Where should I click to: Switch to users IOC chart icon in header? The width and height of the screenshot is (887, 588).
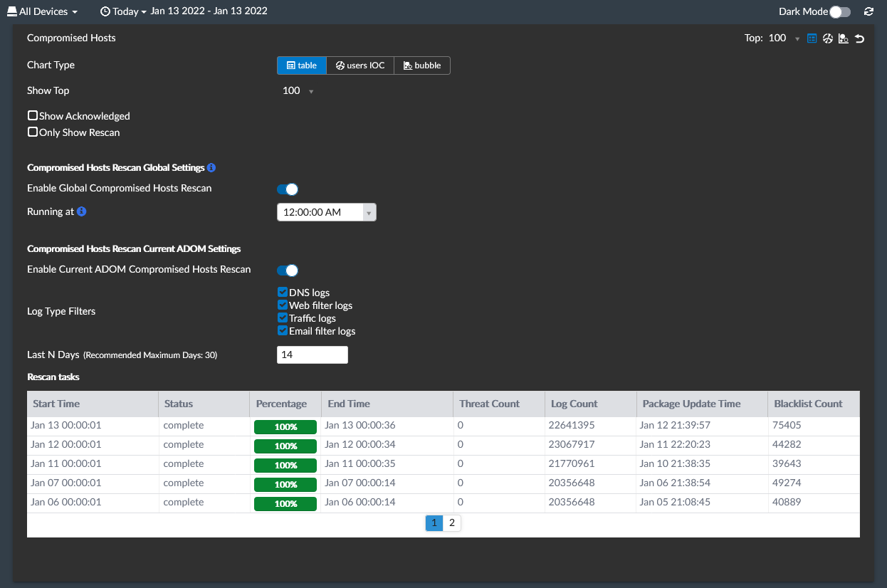[827, 38]
